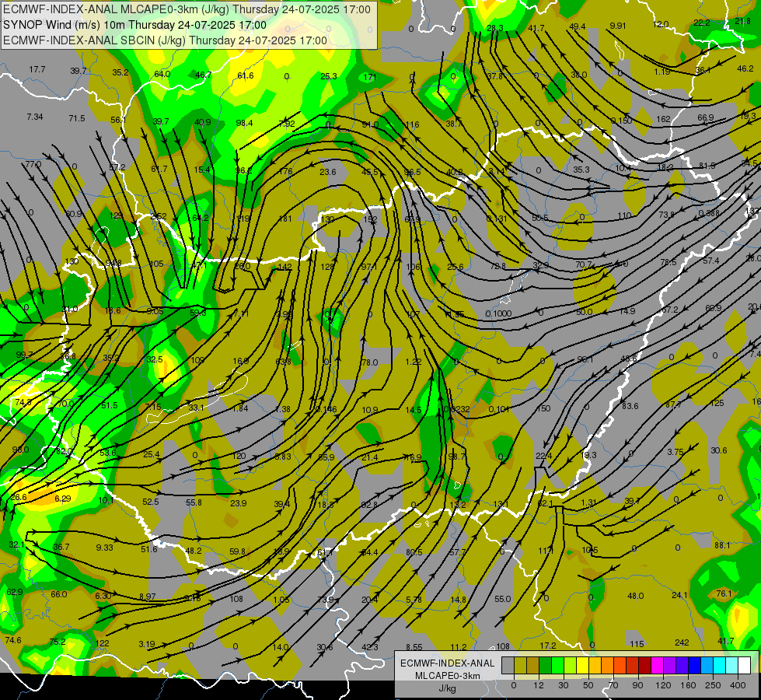
Task: Click the map value 122
Action: [x=102, y=643]
